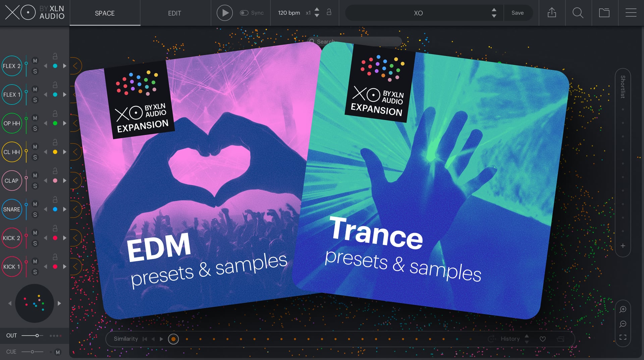Toggle the Sync switch
The height and width of the screenshot is (360, 644).
coord(244,13)
